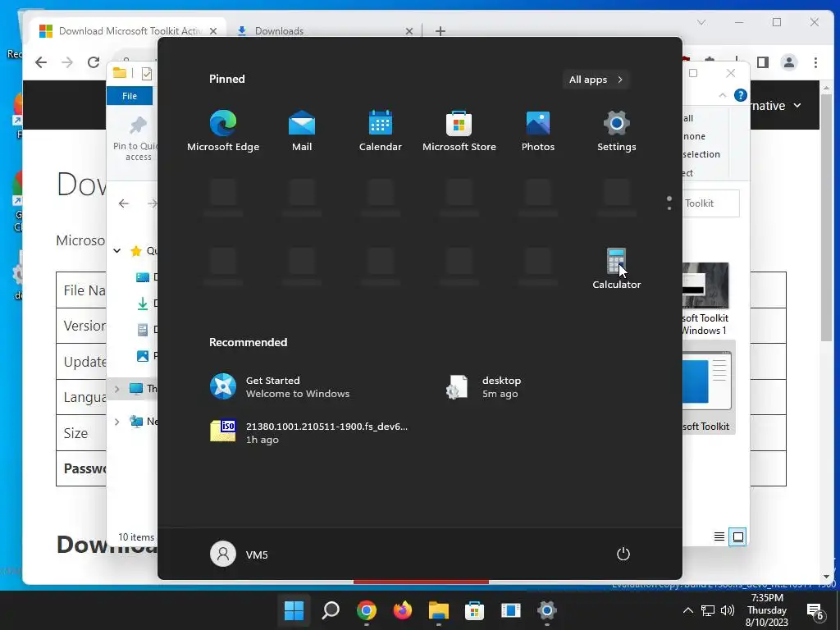Select the selected Toolkit file thumbnail in Explorer
Viewport: 840px width, 630px height.
709,388
